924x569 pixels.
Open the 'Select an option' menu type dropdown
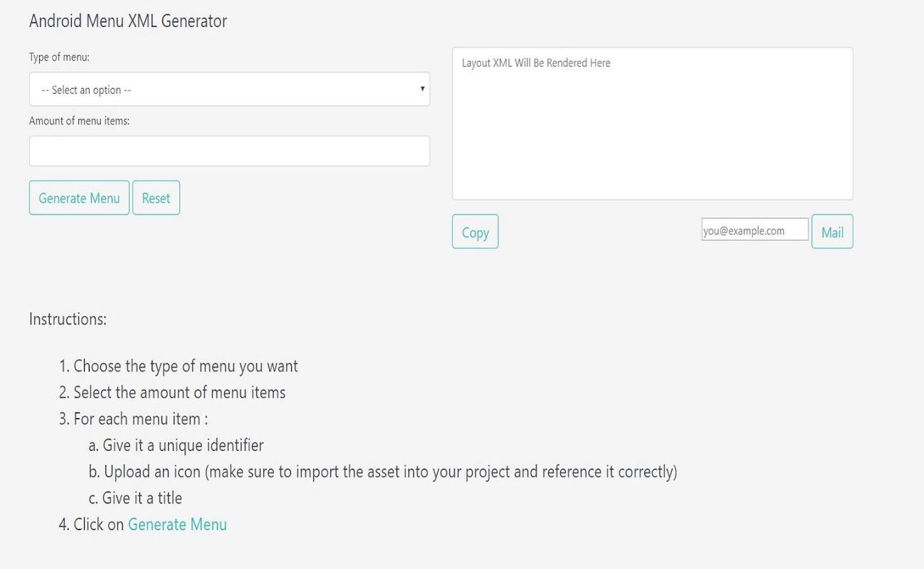229,90
